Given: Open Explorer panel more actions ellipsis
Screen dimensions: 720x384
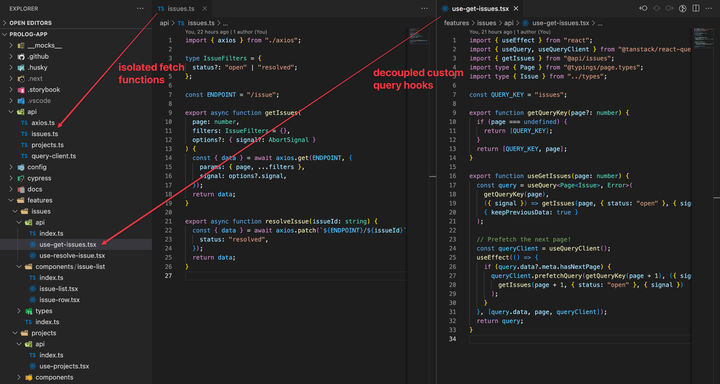Looking at the screenshot, I should click(x=140, y=8).
